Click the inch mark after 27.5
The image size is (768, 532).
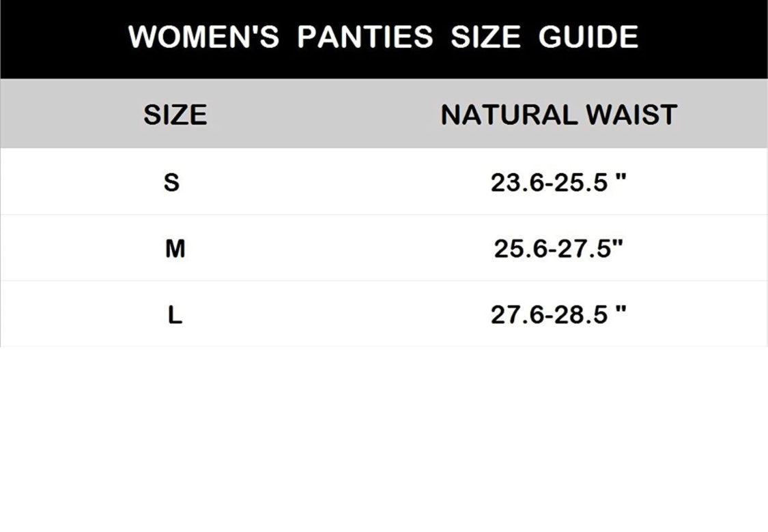pyautogui.click(x=618, y=244)
